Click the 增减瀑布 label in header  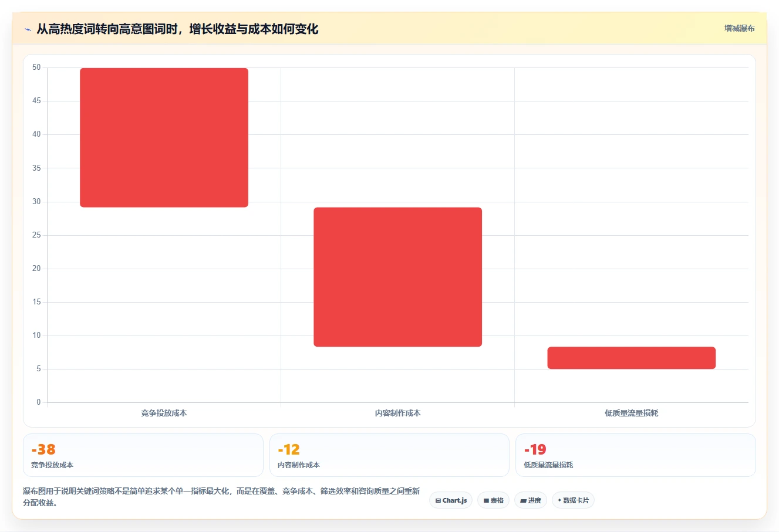pos(739,28)
